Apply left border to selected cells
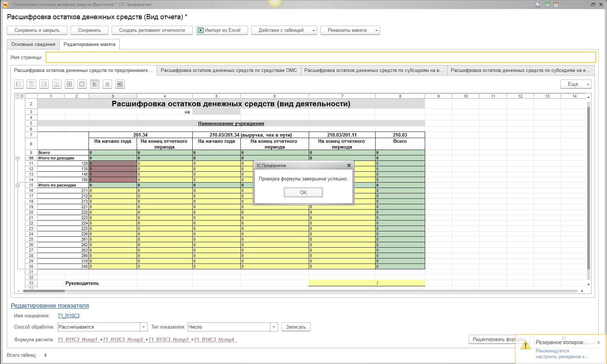Image resolution: width=607 pixels, height=364 pixels. [19, 84]
